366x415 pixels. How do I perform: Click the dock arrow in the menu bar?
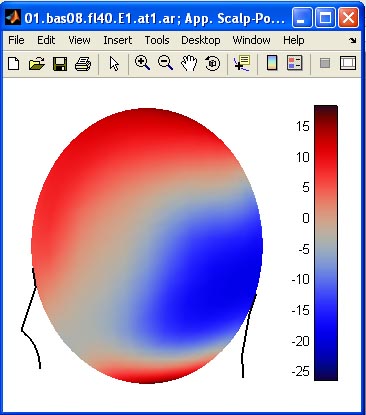353,41
